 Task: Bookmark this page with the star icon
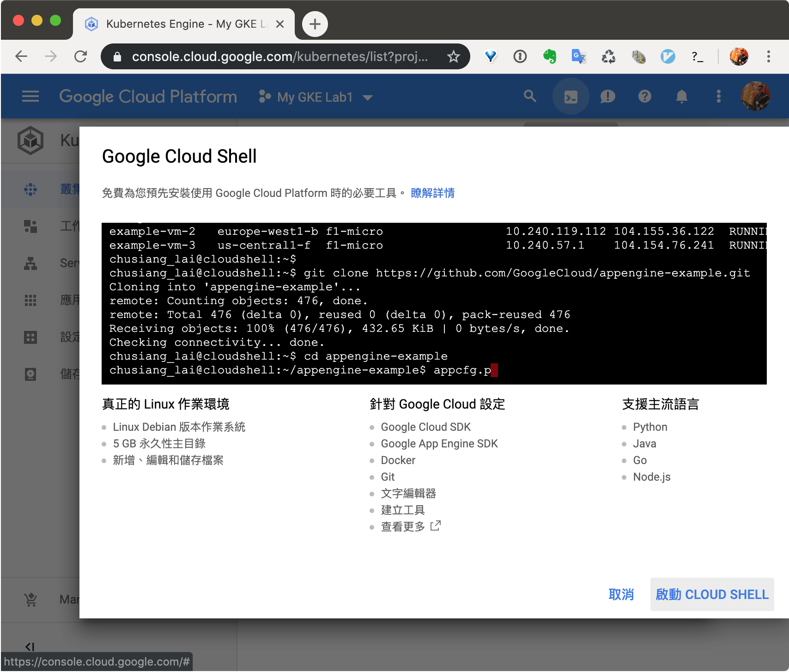[453, 57]
